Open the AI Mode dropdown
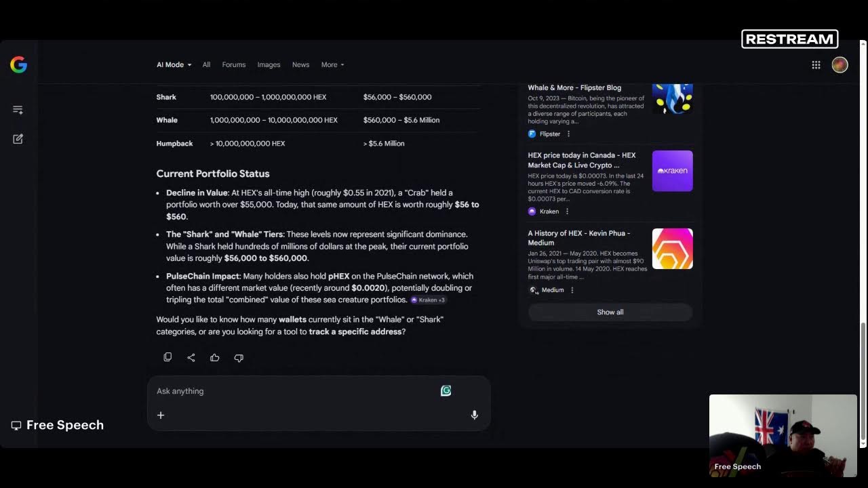Viewport: 868px width, 488px height. tap(174, 64)
